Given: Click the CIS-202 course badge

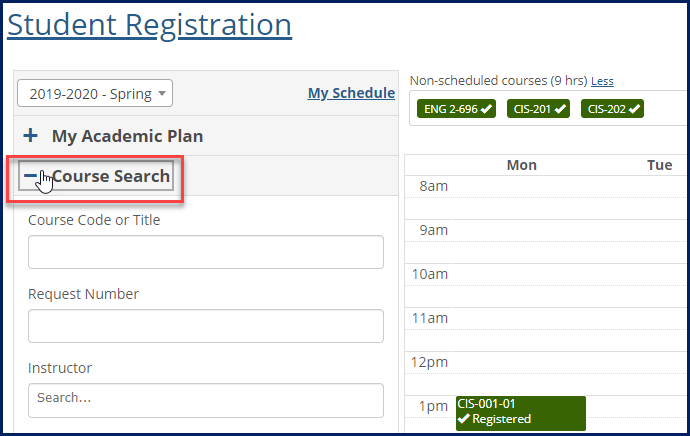Looking at the screenshot, I should 612,108.
